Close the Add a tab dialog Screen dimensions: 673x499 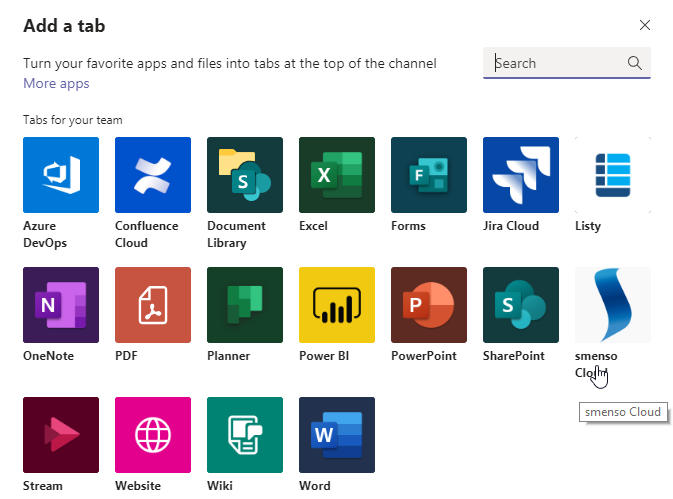pyautogui.click(x=645, y=25)
